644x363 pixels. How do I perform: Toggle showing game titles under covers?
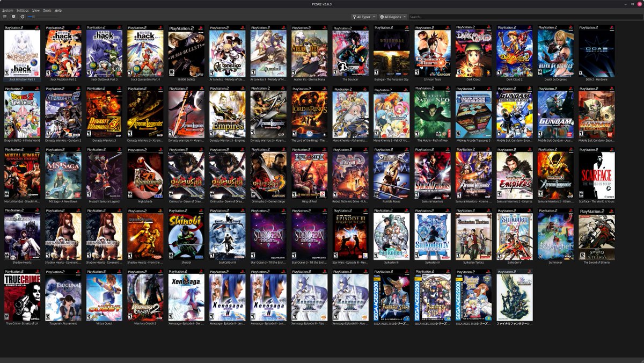[22, 17]
